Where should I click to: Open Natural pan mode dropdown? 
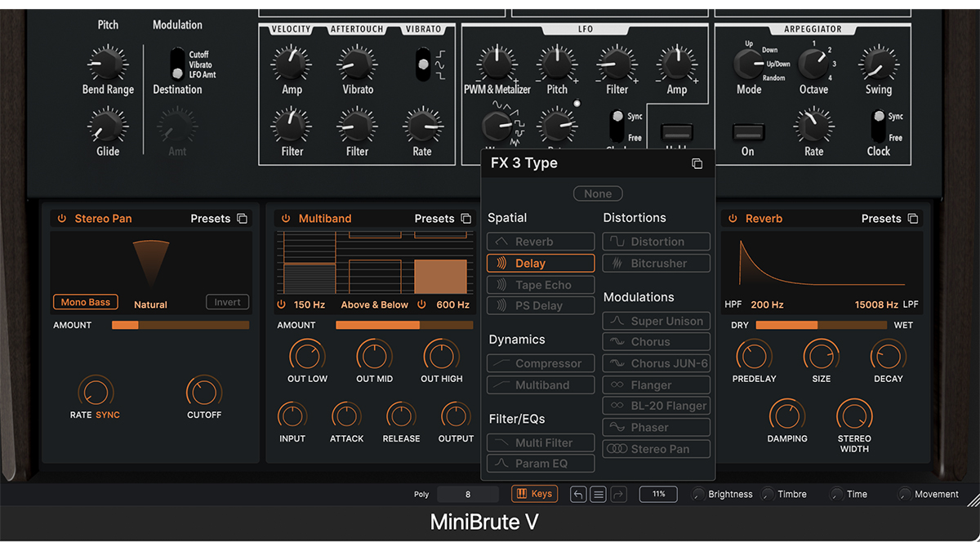pos(150,304)
